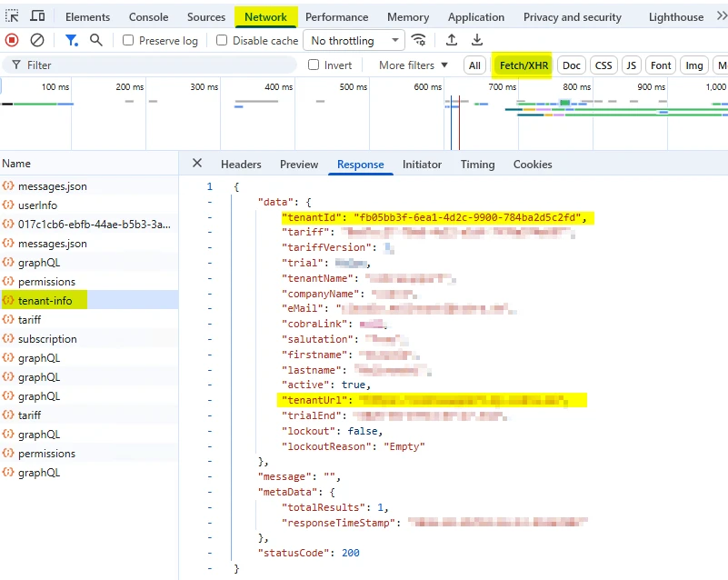Open network search magnifier

[x=96, y=40]
